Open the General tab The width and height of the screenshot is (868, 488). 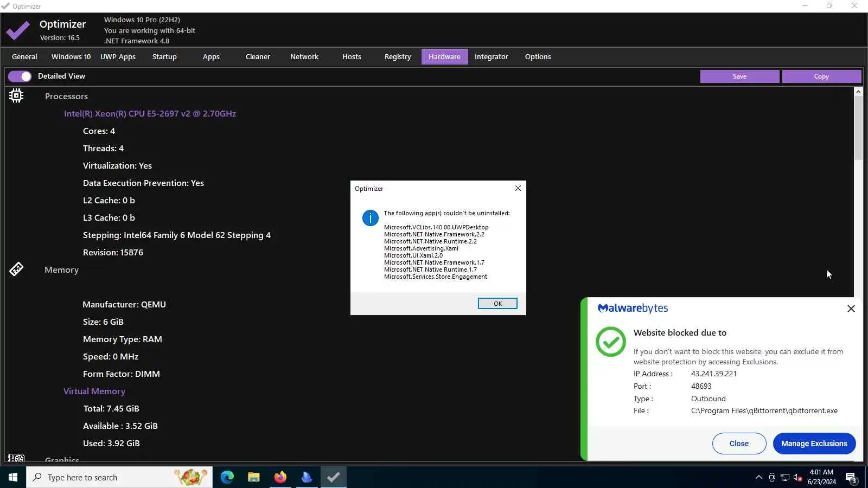pyautogui.click(x=24, y=56)
